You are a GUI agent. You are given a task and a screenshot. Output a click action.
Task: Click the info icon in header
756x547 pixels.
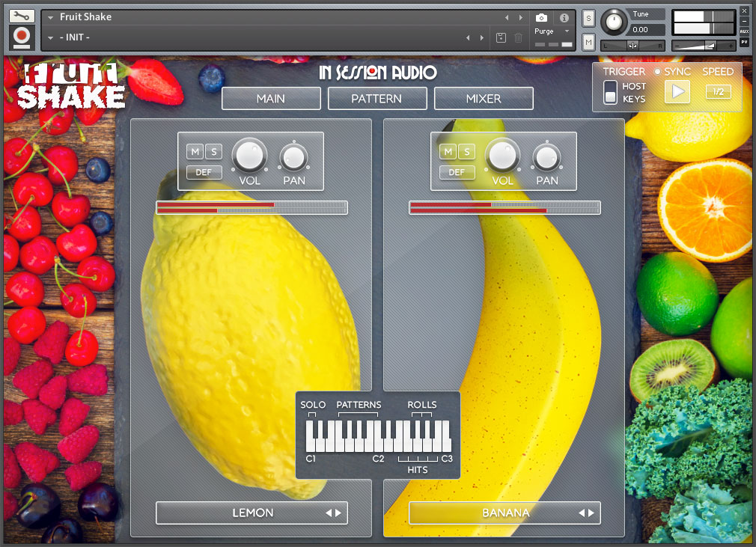[x=564, y=17]
